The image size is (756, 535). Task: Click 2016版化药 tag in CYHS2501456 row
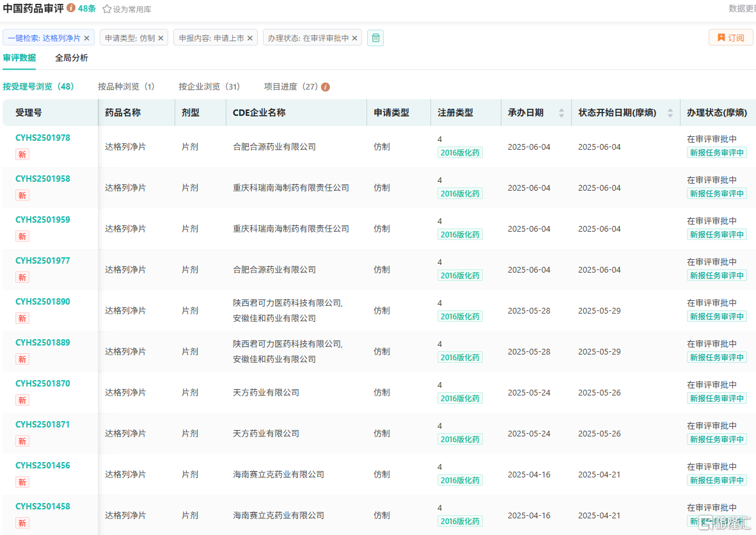pos(460,481)
